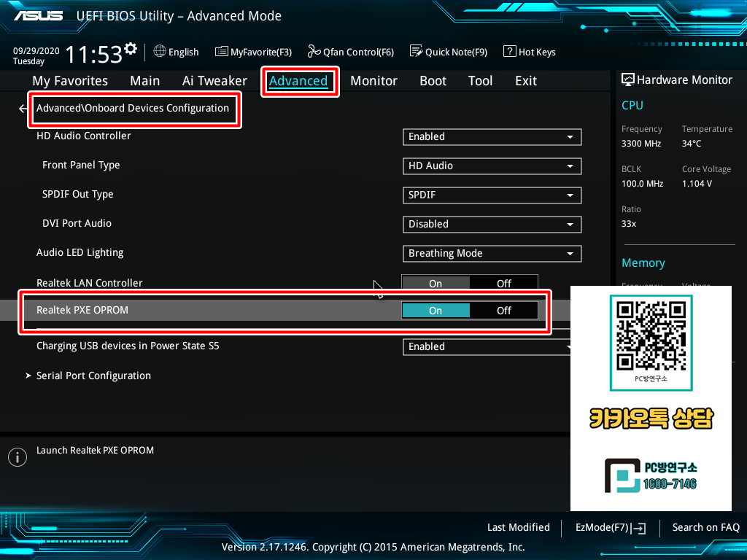The height and width of the screenshot is (560, 747).
Task: Switch to Ai Tweaker tab
Action: (x=214, y=81)
